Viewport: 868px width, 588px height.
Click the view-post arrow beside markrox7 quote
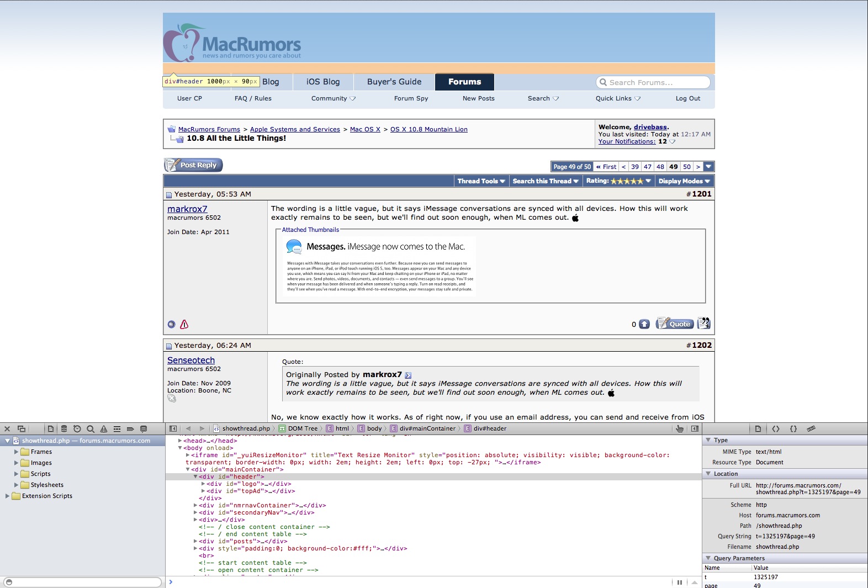[x=408, y=375]
